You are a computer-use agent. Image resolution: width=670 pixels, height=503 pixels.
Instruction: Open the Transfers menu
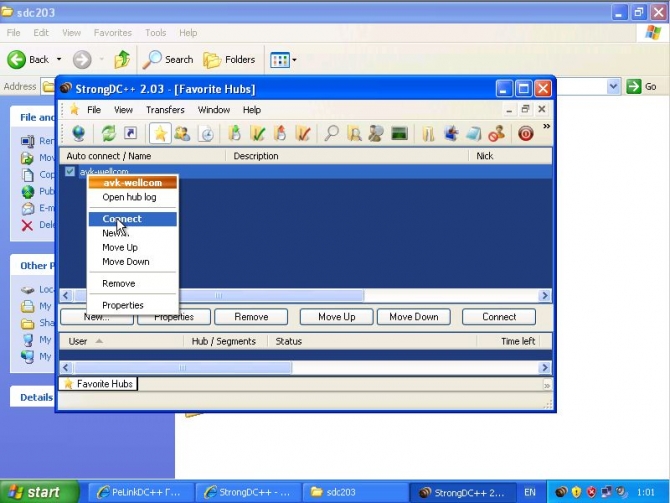click(x=165, y=110)
